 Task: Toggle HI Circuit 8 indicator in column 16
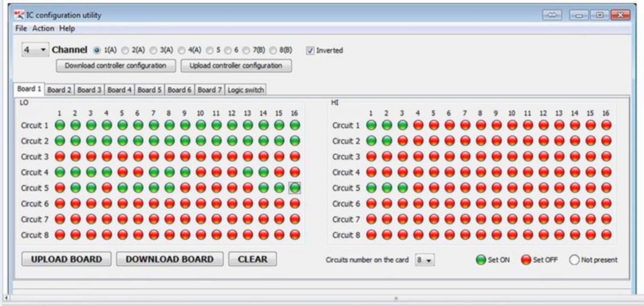pyautogui.click(x=606, y=235)
